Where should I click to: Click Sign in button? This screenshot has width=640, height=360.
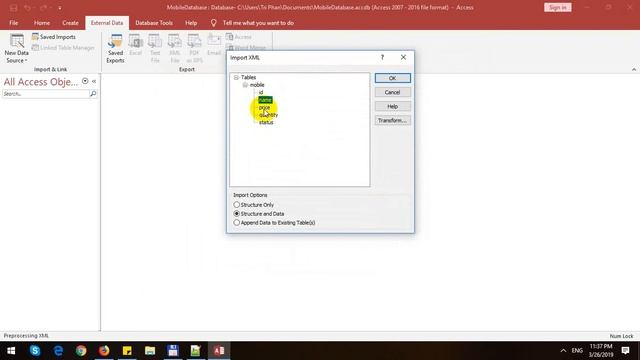558,8
